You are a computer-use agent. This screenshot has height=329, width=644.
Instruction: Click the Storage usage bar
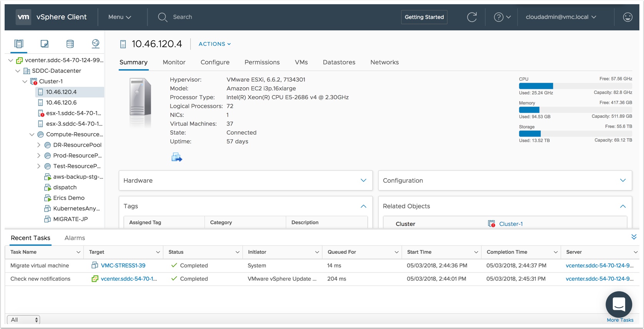(575, 134)
